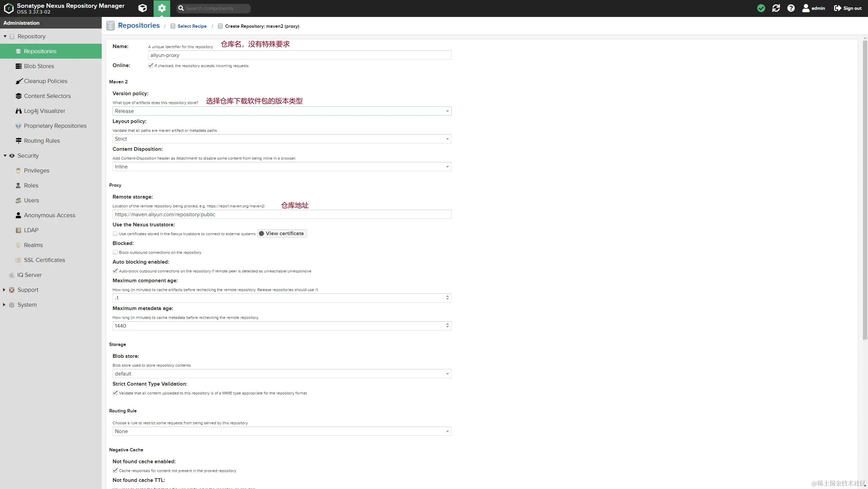Open the Browse cube icon in header

point(142,8)
